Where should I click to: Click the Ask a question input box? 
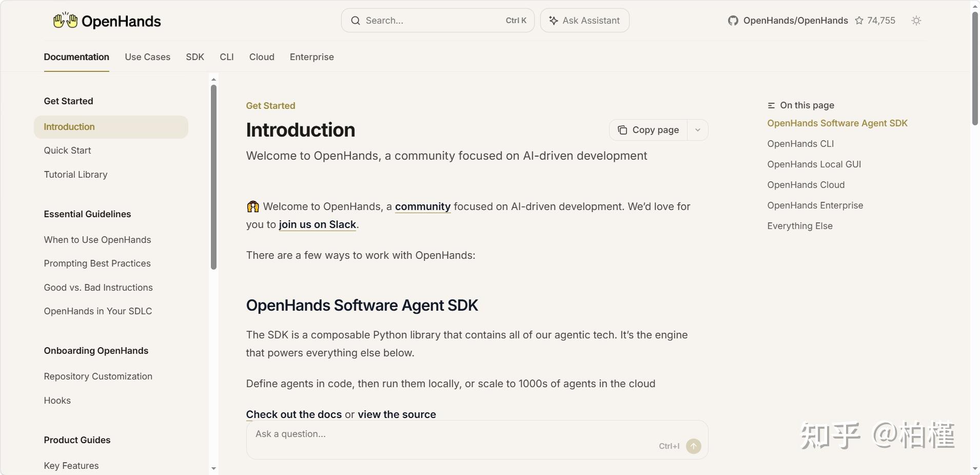477,440
